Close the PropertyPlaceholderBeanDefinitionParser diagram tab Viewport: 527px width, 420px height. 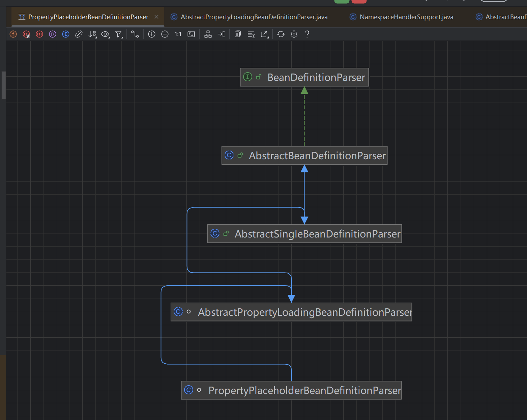(156, 17)
